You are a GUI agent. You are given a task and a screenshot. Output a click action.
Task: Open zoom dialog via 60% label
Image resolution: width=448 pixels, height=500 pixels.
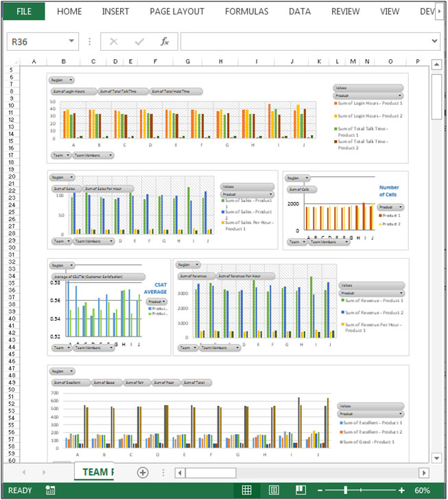(422, 490)
